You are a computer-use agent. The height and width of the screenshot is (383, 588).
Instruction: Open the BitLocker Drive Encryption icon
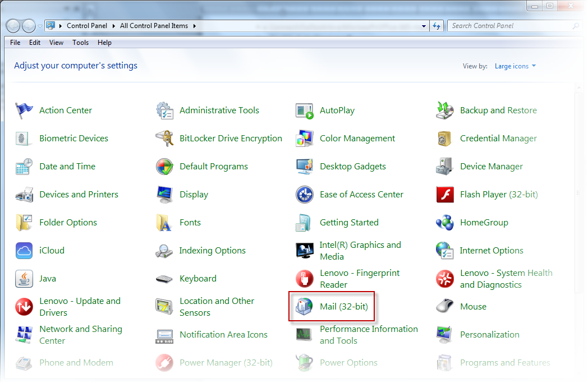tap(164, 139)
